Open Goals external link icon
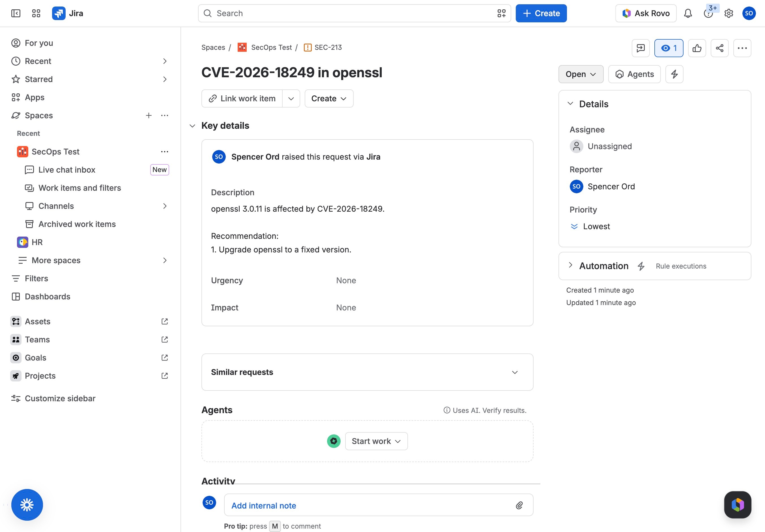Screen dimensions: 765x532 pyautogui.click(x=165, y=358)
